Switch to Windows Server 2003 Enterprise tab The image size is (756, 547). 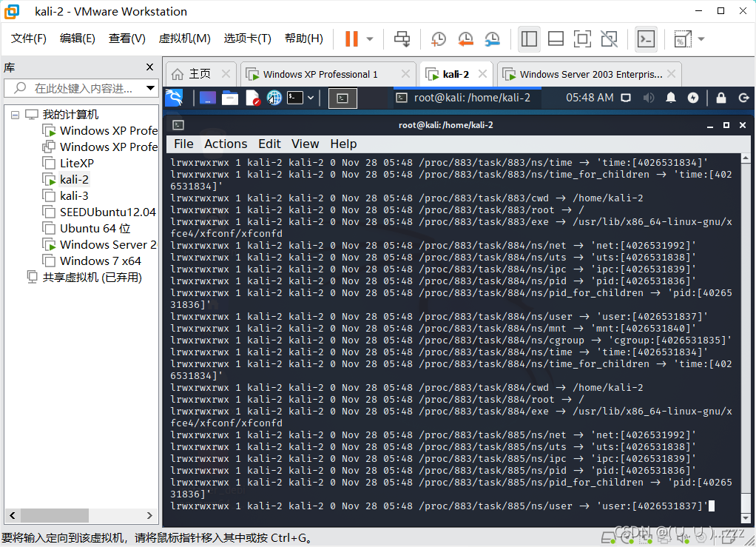(590, 74)
